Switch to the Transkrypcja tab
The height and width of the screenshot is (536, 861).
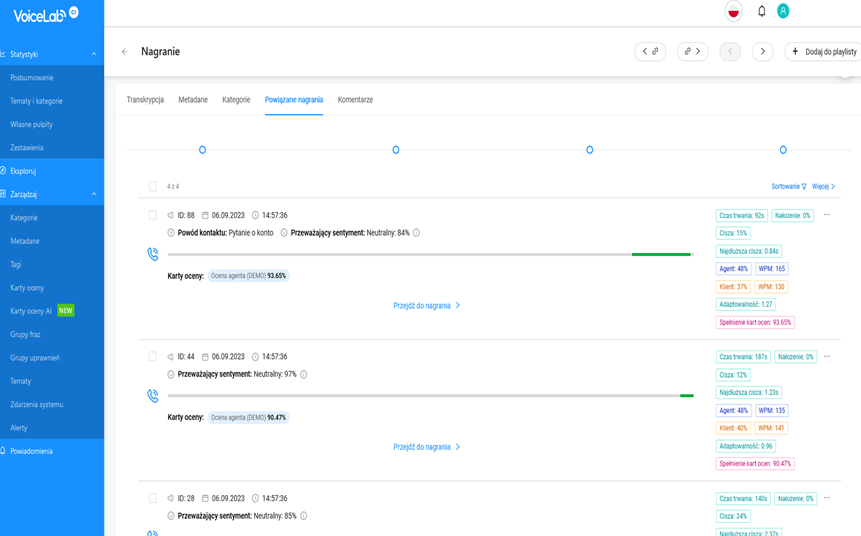(x=145, y=100)
